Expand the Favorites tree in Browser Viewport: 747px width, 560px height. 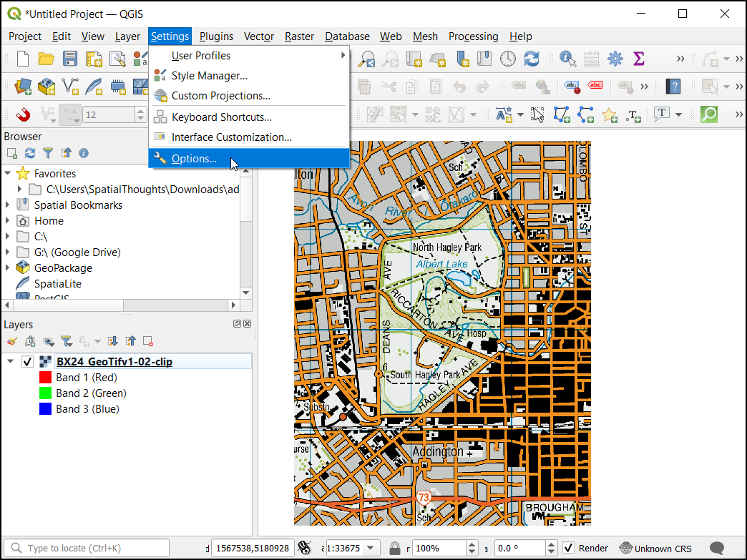[8, 174]
